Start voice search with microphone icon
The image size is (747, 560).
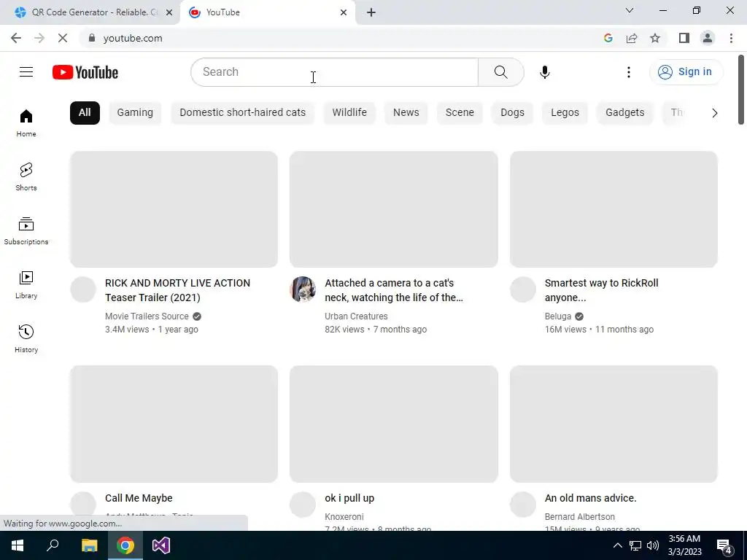point(544,72)
